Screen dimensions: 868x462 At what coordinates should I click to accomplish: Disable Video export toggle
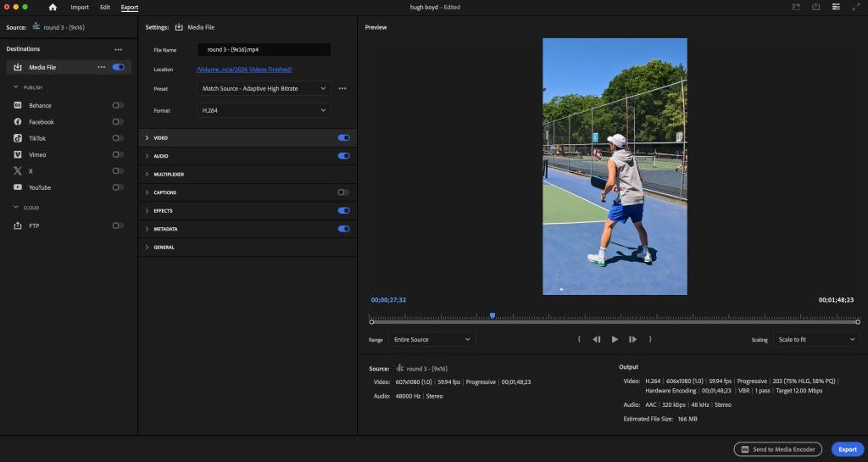pos(344,138)
